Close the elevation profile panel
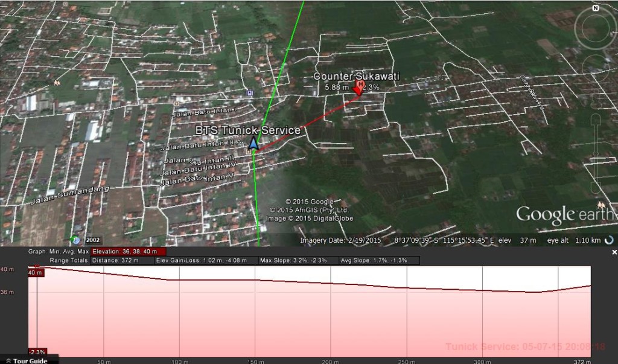618x364 pixels. pyautogui.click(x=614, y=252)
